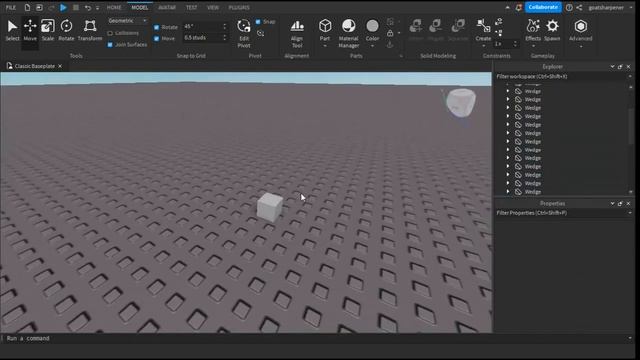Open the Geometric mode dropdown
This screenshot has width=640, height=360.
[x=127, y=20]
